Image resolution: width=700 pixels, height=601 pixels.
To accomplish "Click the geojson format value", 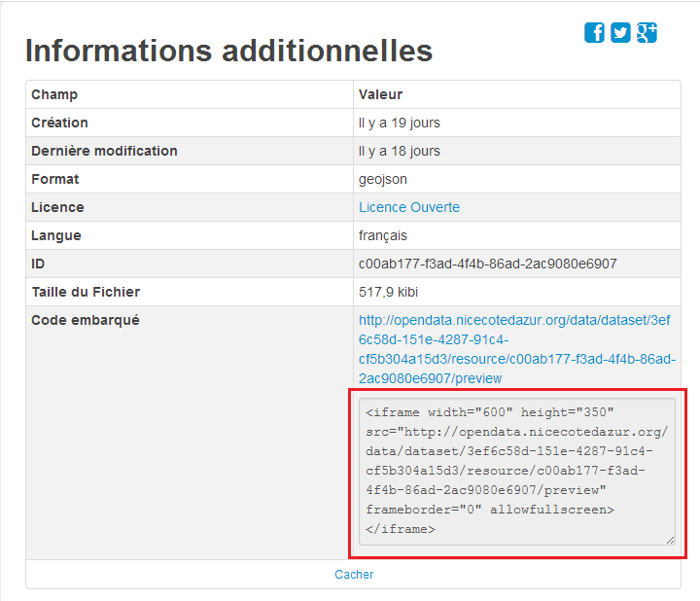I will point(382,179).
